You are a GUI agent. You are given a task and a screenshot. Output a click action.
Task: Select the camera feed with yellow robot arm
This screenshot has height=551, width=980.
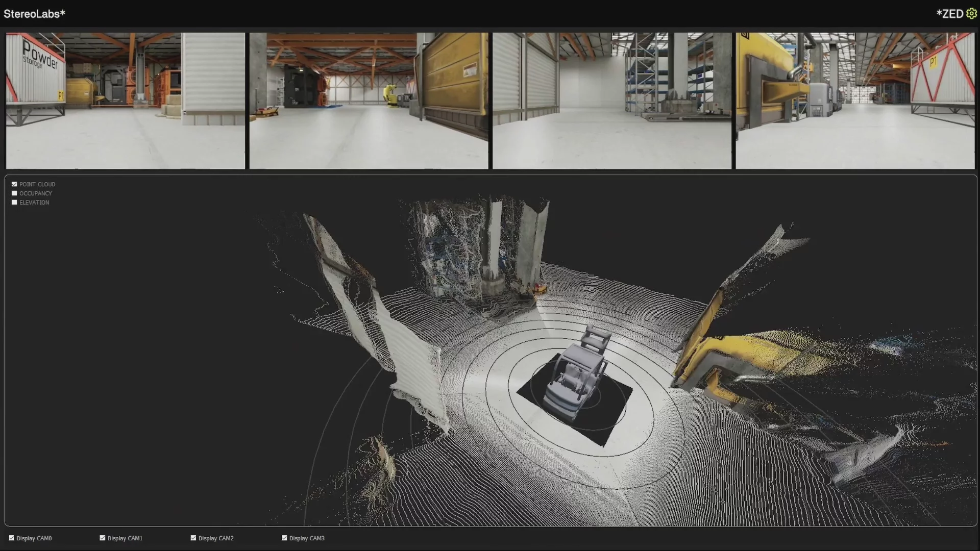(369, 101)
